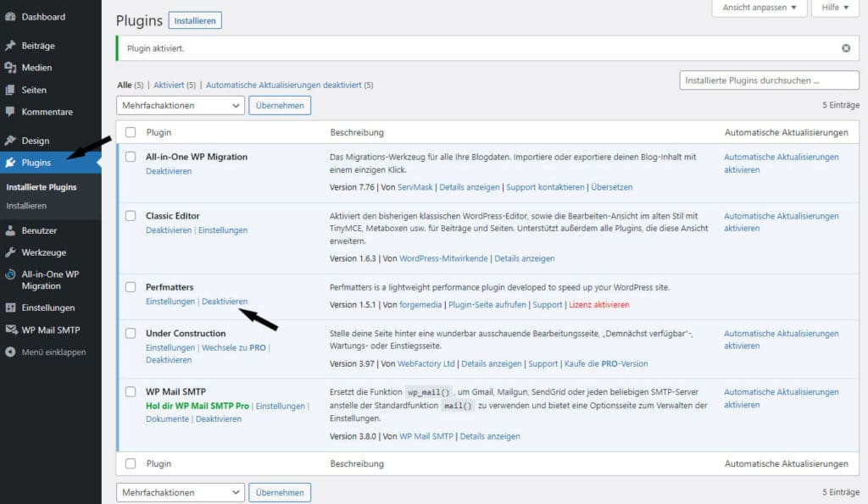Click the Einstellungen settings icon in sidebar
Image resolution: width=868 pixels, height=504 pixels.
(10, 307)
